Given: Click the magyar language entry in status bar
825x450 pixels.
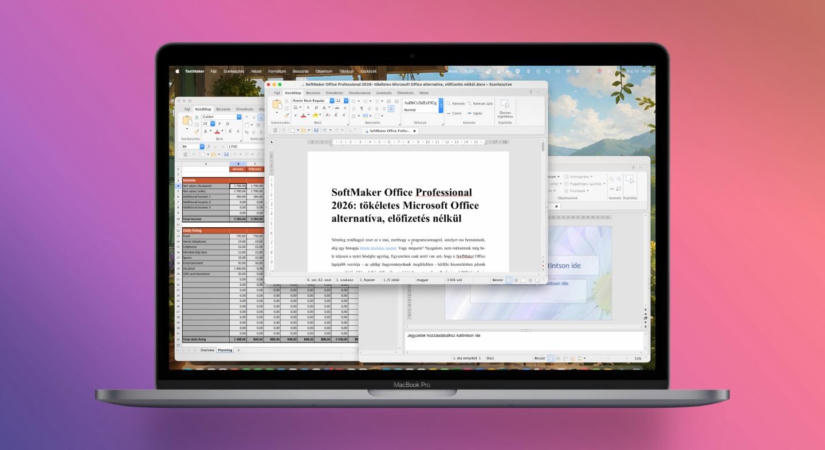Looking at the screenshot, I should click(x=422, y=280).
